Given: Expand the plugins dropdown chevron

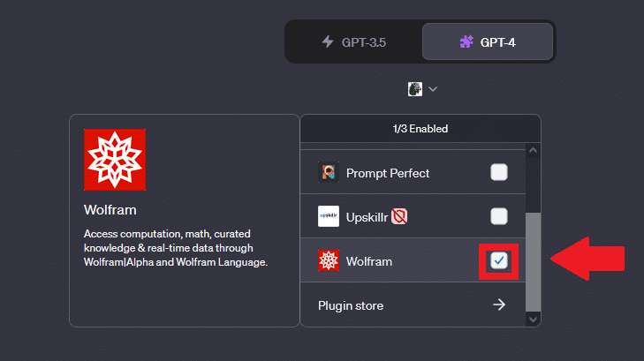Looking at the screenshot, I should [x=433, y=89].
